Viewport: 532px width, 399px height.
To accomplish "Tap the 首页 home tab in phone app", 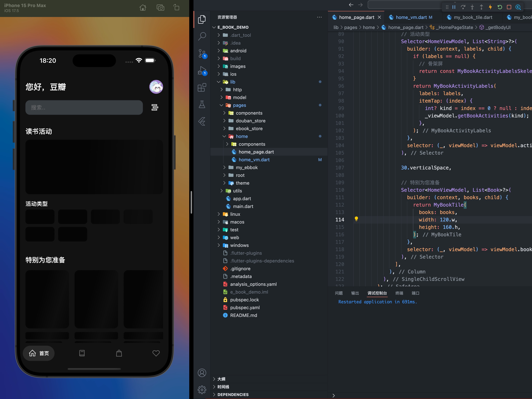I will tap(39, 353).
